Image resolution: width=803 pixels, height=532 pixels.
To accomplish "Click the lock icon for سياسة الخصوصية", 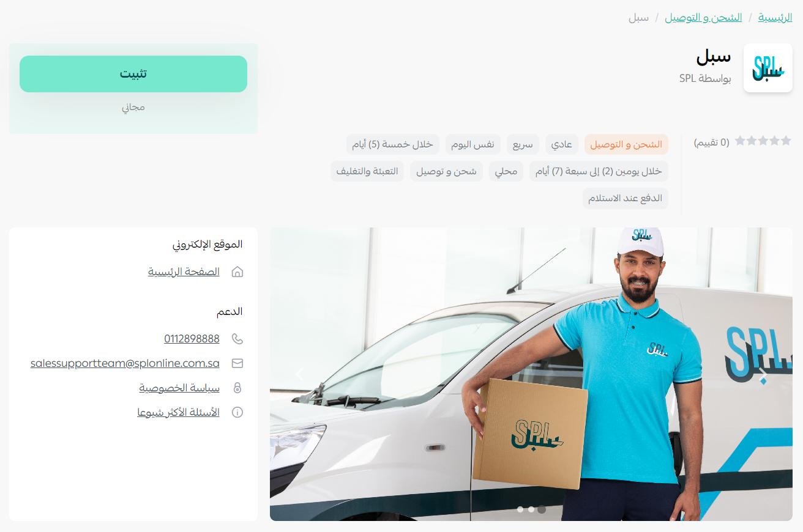I will 237,388.
